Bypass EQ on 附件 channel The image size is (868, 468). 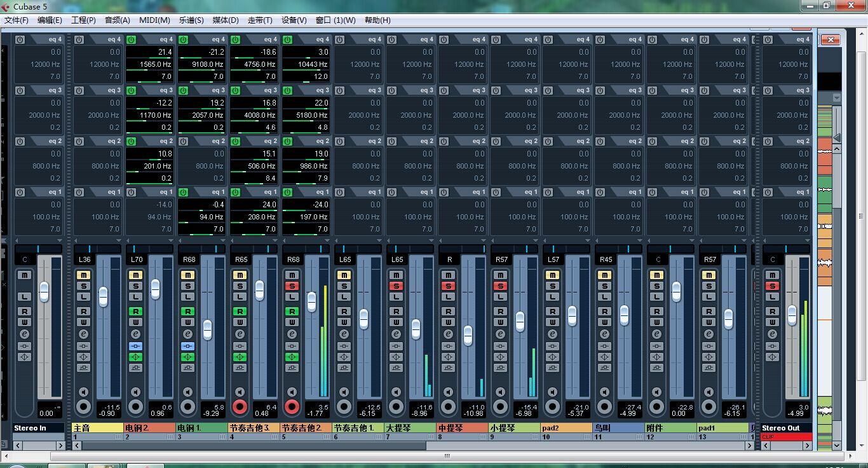(x=656, y=357)
